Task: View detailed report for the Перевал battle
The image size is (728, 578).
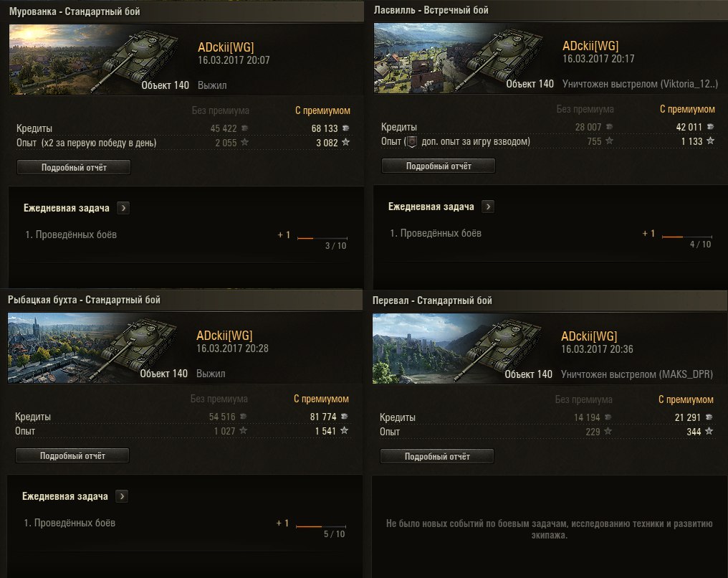Action: click(x=437, y=455)
